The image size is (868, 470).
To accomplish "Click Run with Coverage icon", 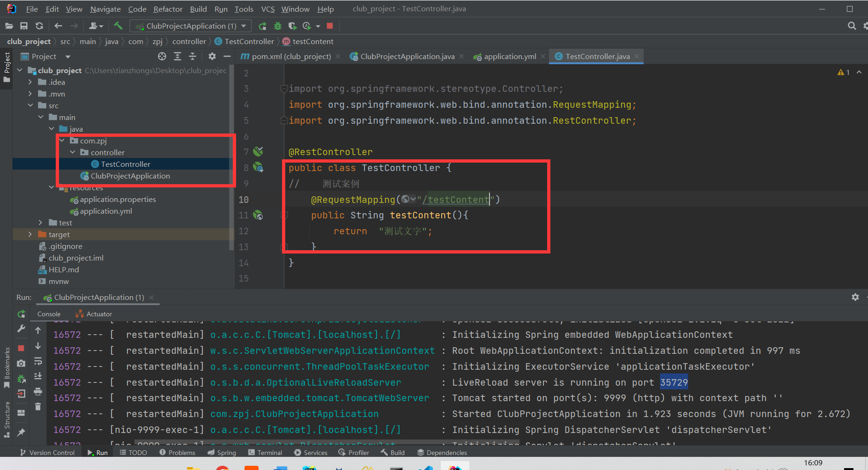I will pos(292,26).
